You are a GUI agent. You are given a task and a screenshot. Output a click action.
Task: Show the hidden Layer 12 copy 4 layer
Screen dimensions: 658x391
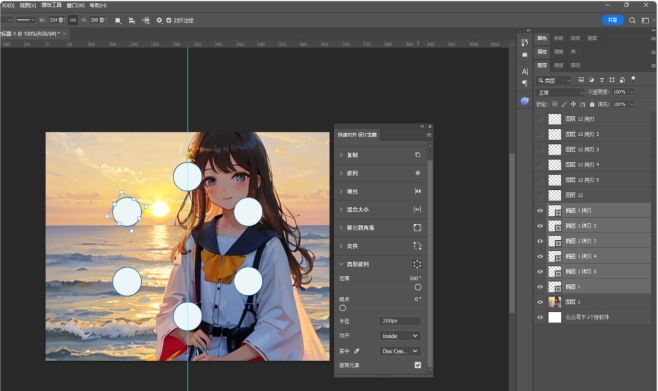coord(540,165)
